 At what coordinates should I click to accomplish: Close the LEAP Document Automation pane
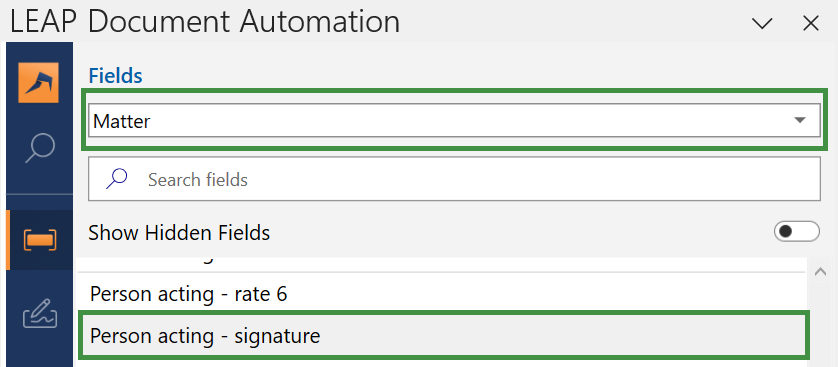[811, 24]
